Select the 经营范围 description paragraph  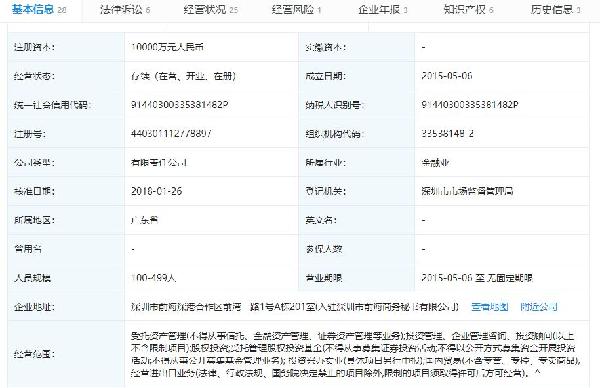click(x=356, y=354)
